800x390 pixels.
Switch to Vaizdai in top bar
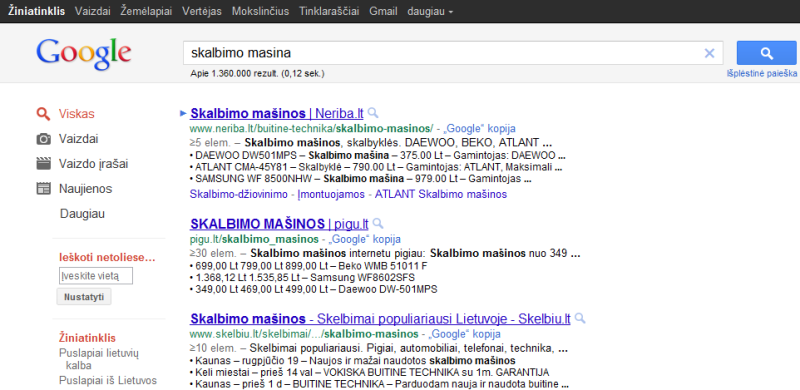click(92, 11)
